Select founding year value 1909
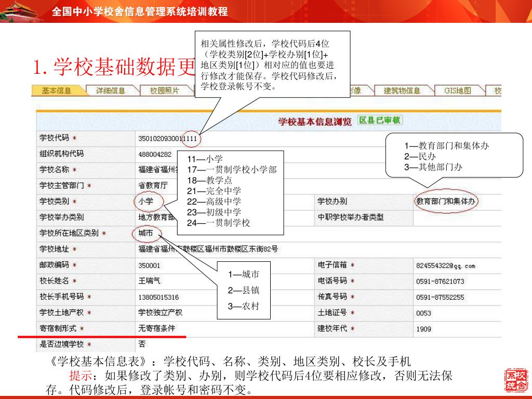The width and height of the screenshot is (532, 399). point(424,329)
